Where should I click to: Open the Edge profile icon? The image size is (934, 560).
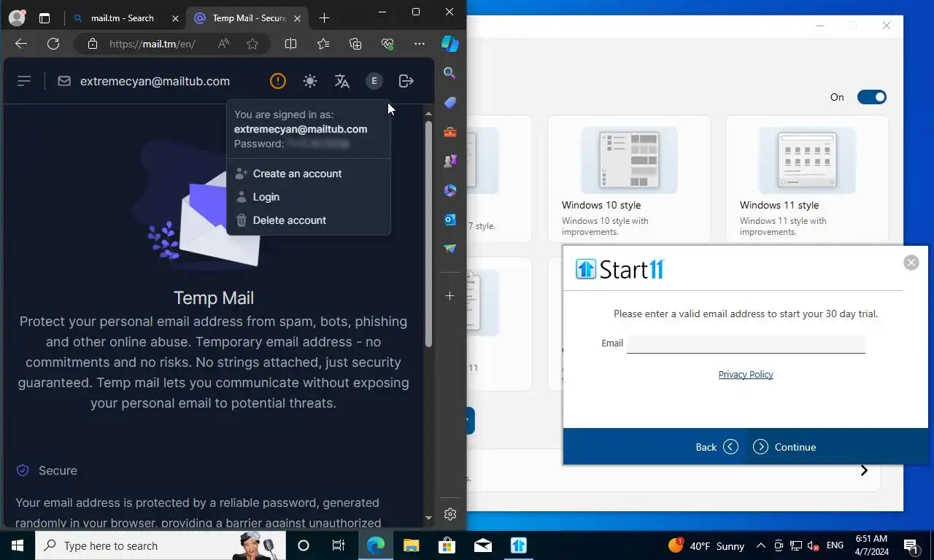coord(16,18)
